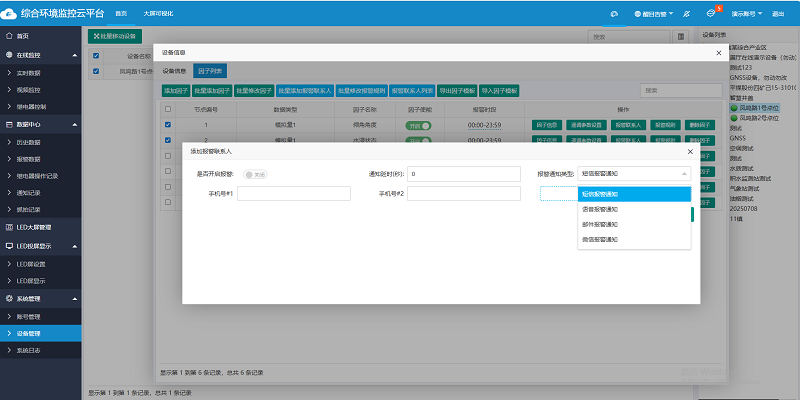Pick 微信报警通知 in the list
Image resolution: width=800 pixels, height=400 pixels.
(600, 240)
